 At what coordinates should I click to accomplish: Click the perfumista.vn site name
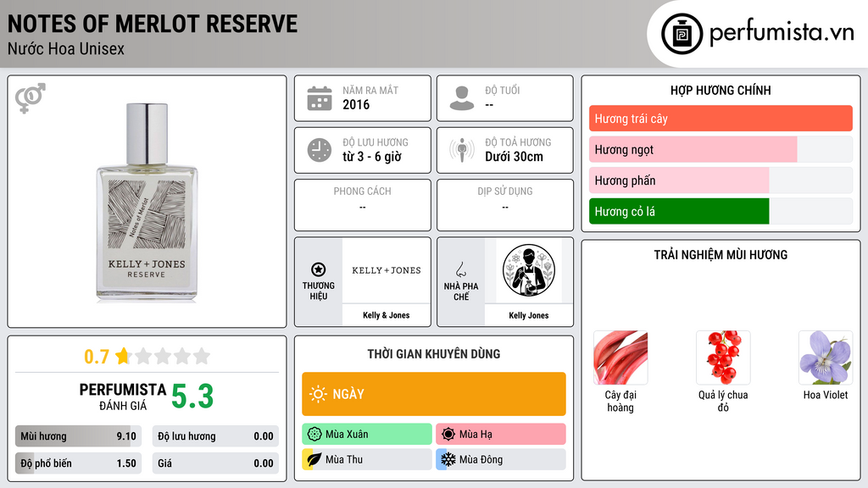point(782,33)
